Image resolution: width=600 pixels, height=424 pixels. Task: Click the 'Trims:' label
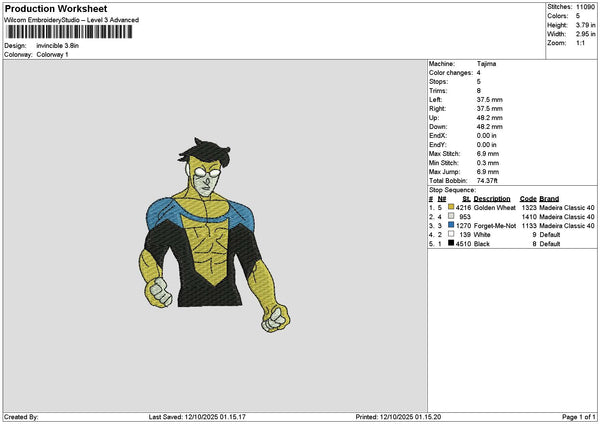tap(438, 91)
